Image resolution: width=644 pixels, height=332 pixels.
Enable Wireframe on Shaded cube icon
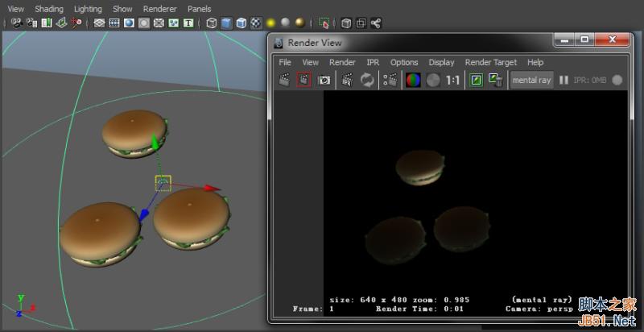241,23
